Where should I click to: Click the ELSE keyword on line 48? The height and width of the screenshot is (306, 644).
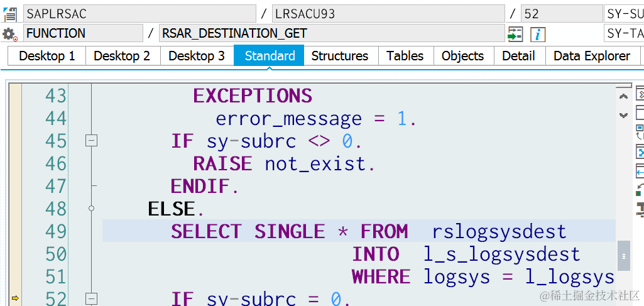click(x=172, y=209)
